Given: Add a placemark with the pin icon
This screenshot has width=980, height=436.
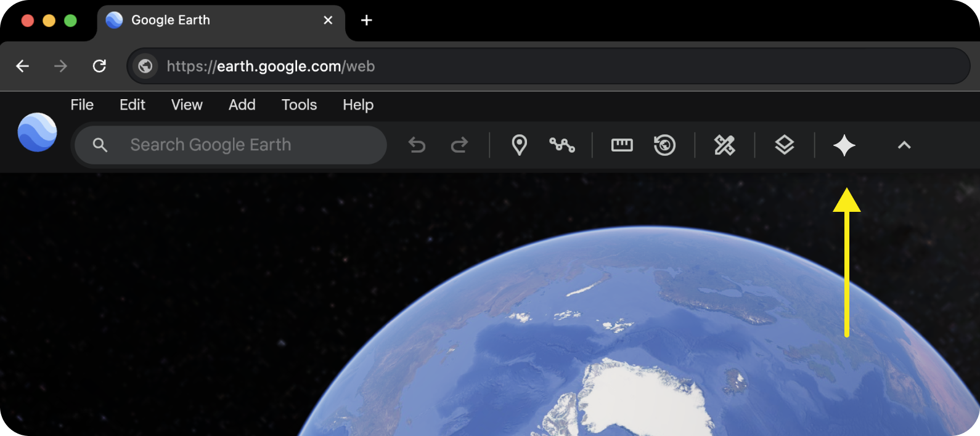Looking at the screenshot, I should (520, 145).
